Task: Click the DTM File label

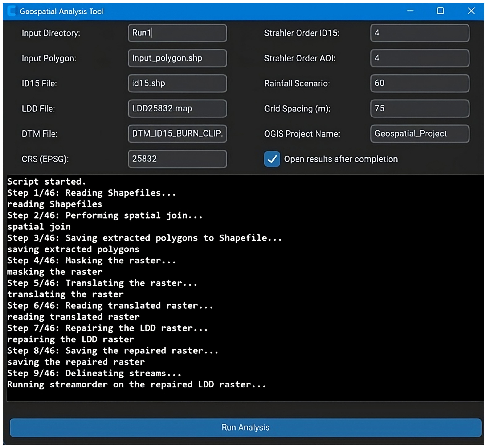Action: click(40, 134)
